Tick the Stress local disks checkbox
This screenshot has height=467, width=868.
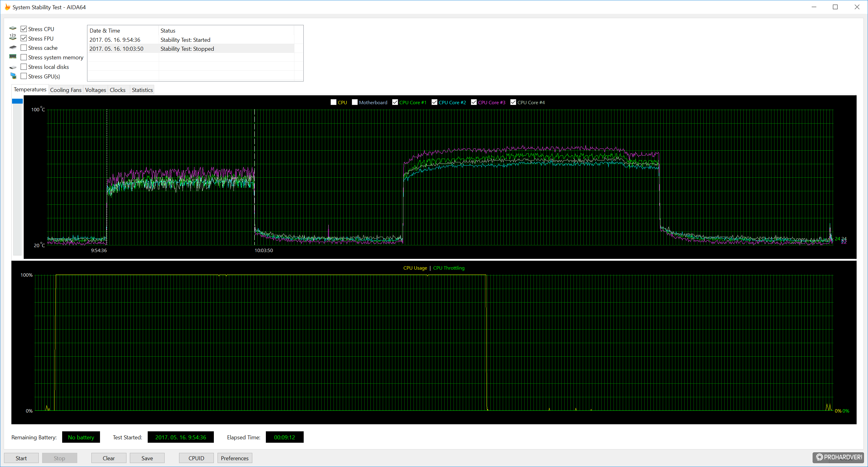(24, 67)
